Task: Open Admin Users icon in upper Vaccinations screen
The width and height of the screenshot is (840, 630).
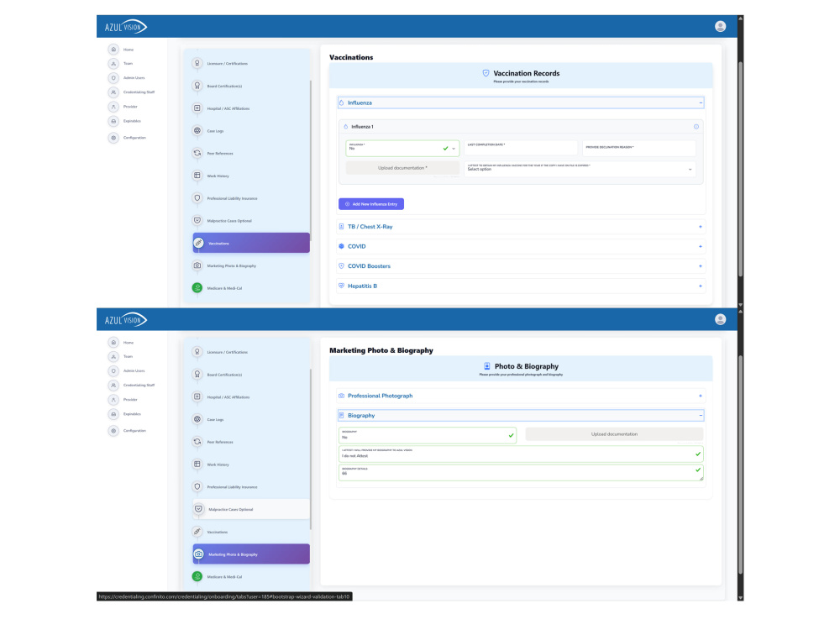Action: (113, 77)
